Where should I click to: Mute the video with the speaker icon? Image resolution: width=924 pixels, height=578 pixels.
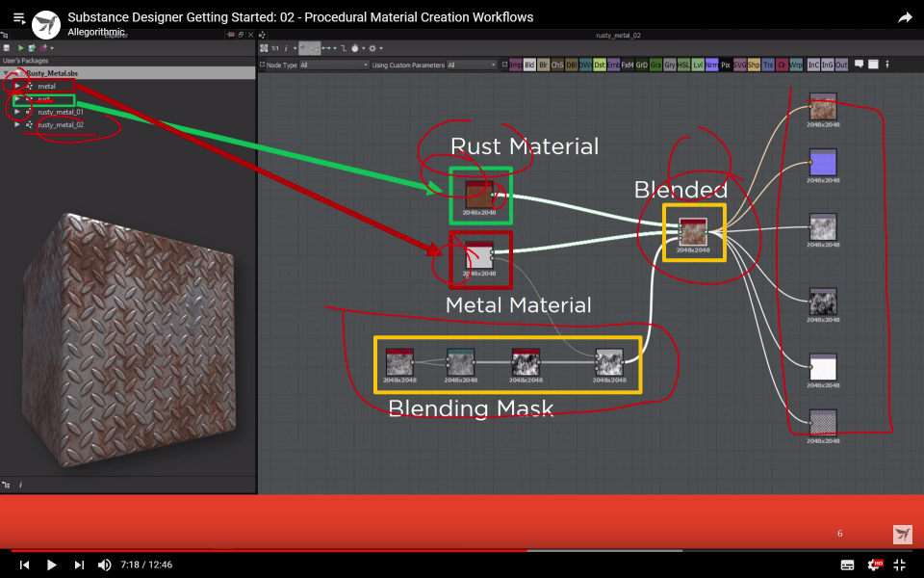click(104, 565)
